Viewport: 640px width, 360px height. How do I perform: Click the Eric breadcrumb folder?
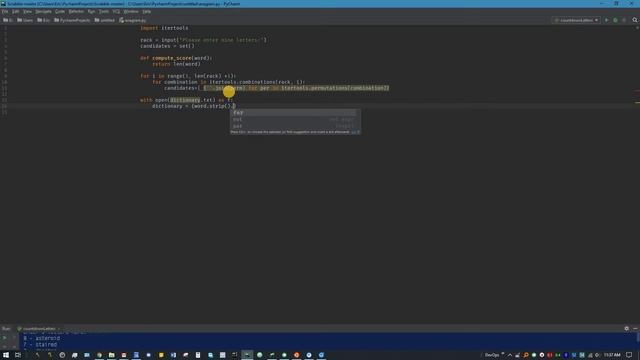point(44,20)
